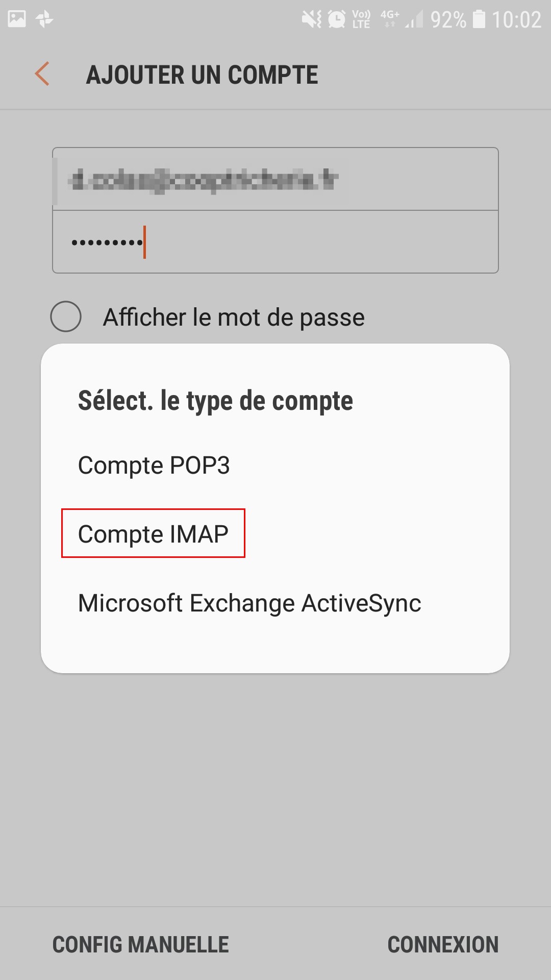Tap the muted sound icon in status bar
This screenshot has width=551, height=980.
[311, 19]
